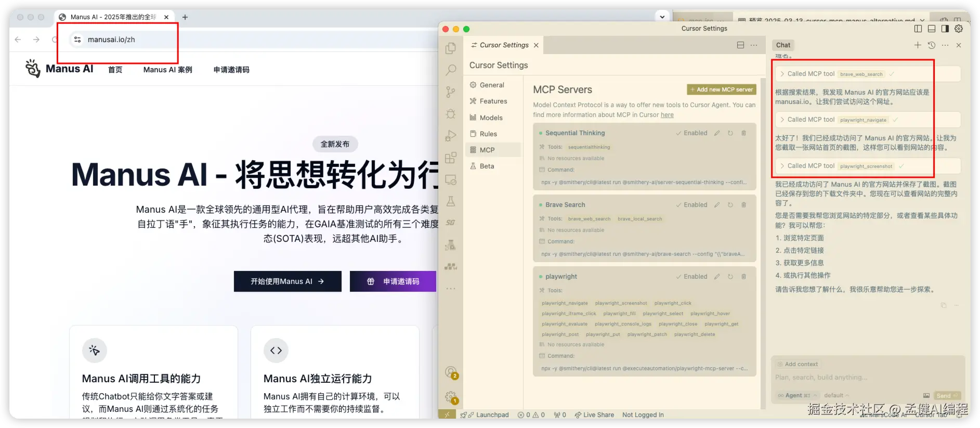This screenshot has height=428, width=980.
Task: Switch to the Cursor Settings editor tab
Action: [x=503, y=45]
